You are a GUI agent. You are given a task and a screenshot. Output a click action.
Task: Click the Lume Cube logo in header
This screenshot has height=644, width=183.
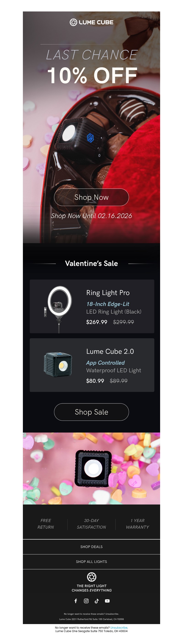click(x=91, y=22)
